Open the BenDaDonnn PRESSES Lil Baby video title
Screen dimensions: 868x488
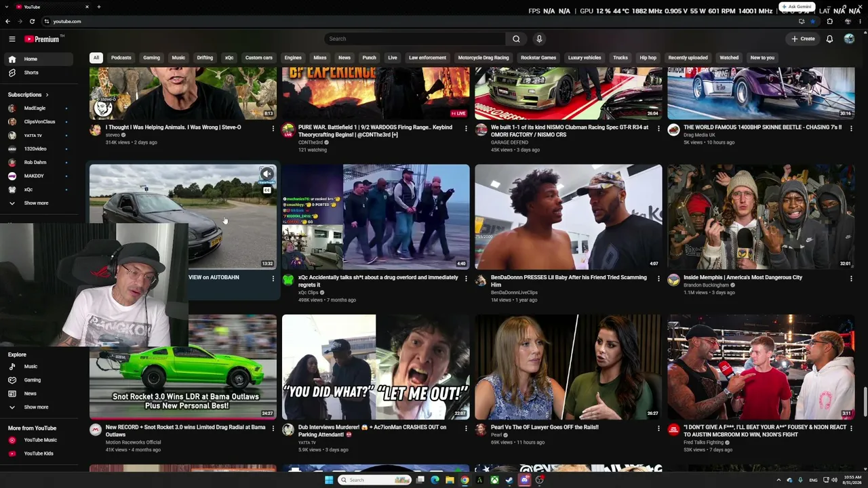(569, 281)
